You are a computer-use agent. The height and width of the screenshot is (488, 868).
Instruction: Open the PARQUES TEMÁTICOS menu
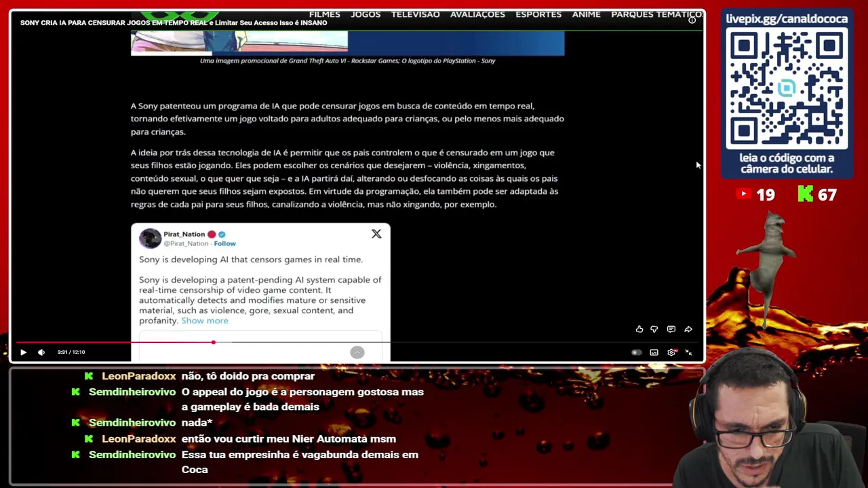(657, 14)
